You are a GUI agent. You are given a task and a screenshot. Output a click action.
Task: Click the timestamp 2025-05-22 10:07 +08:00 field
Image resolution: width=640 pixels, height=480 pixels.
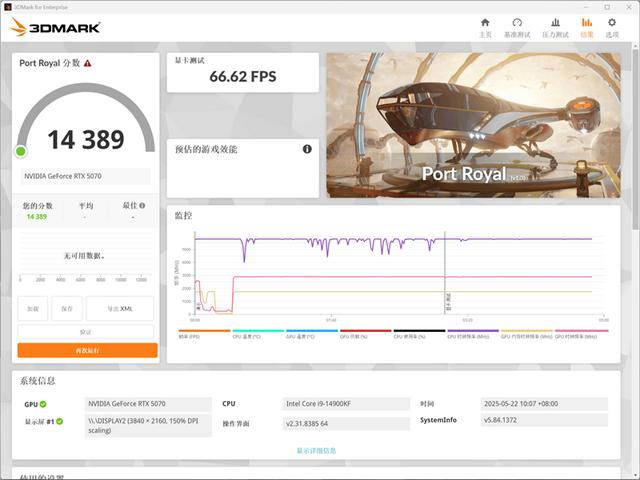[x=544, y=404]
